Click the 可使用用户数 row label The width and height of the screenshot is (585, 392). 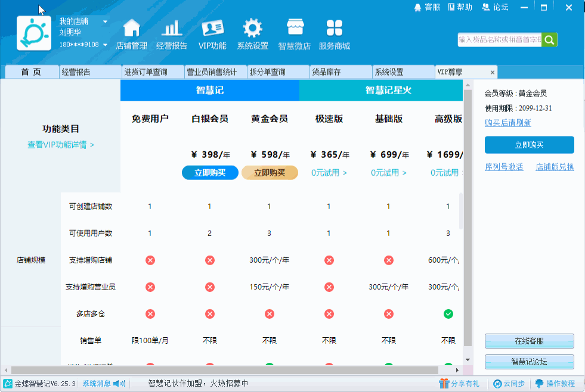pyautogui.click(x=91, y=234)
